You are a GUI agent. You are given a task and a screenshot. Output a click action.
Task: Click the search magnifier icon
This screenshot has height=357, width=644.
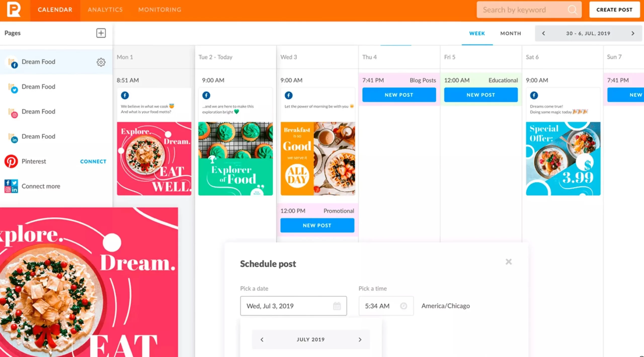pos(573,9)
